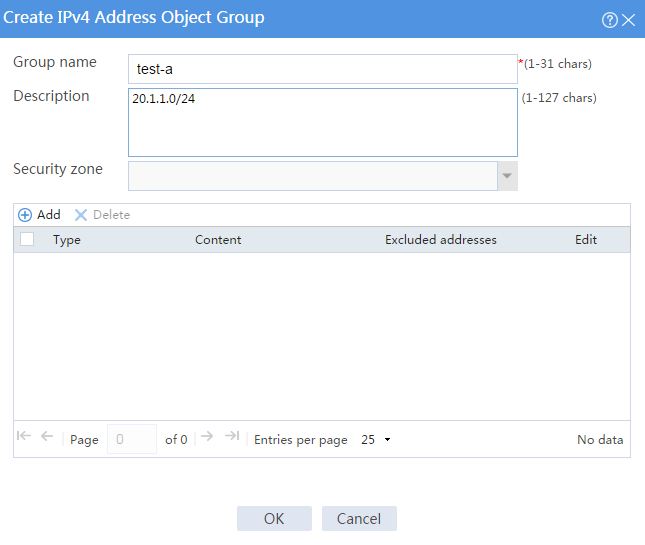
Task: Click inside the Security zone combo box
Action: (x=313, y=176)
